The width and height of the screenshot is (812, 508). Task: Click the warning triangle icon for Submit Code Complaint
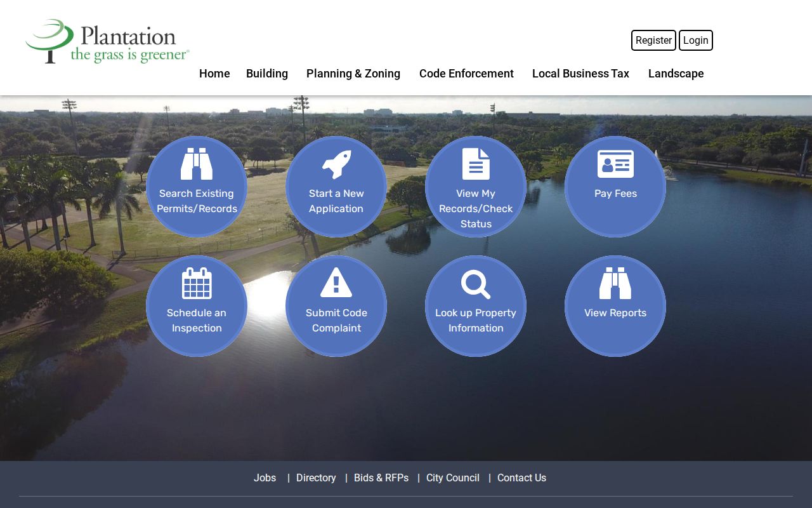(336, 283)
